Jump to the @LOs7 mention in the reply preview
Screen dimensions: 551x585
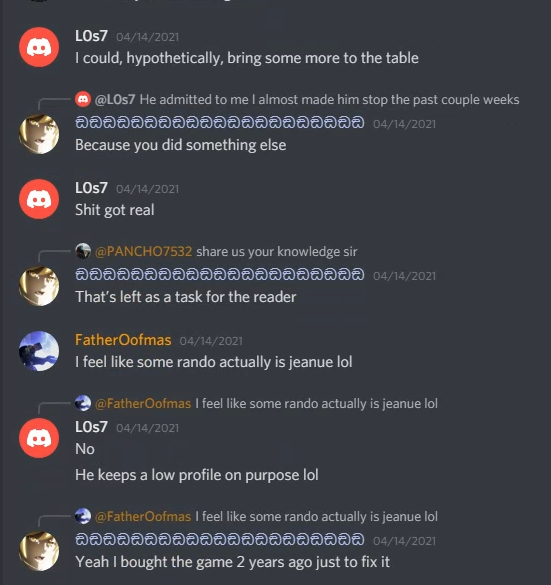[115, 100]
